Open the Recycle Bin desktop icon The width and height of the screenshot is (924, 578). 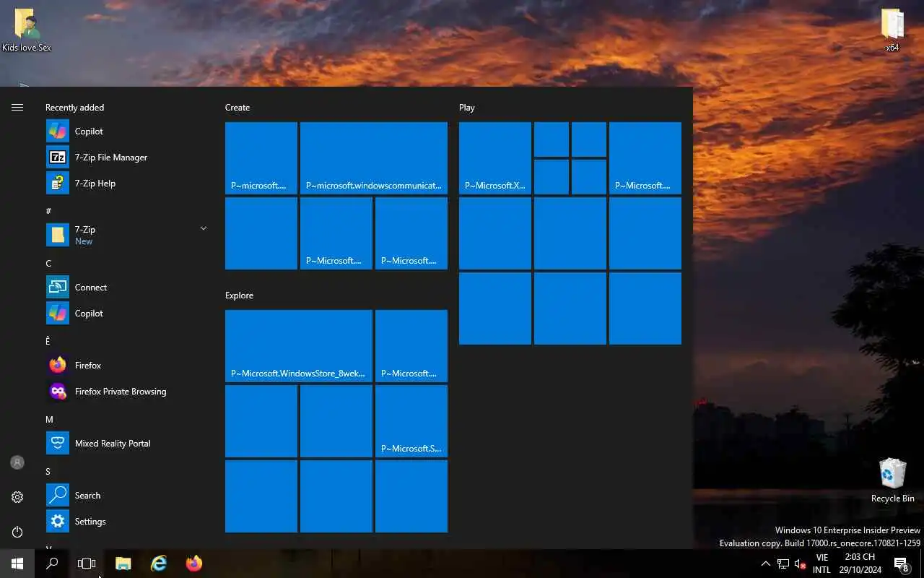tap(893, 480)
